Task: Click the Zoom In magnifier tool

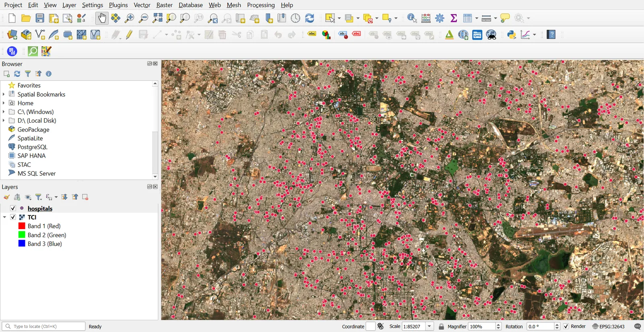Action: pos(129,18)
